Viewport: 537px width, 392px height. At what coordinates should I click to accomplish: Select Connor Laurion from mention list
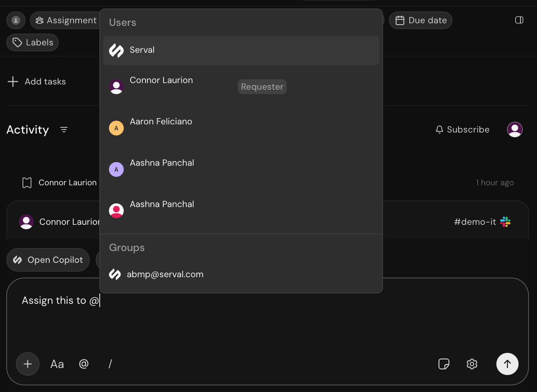click(x=241, y=87)
